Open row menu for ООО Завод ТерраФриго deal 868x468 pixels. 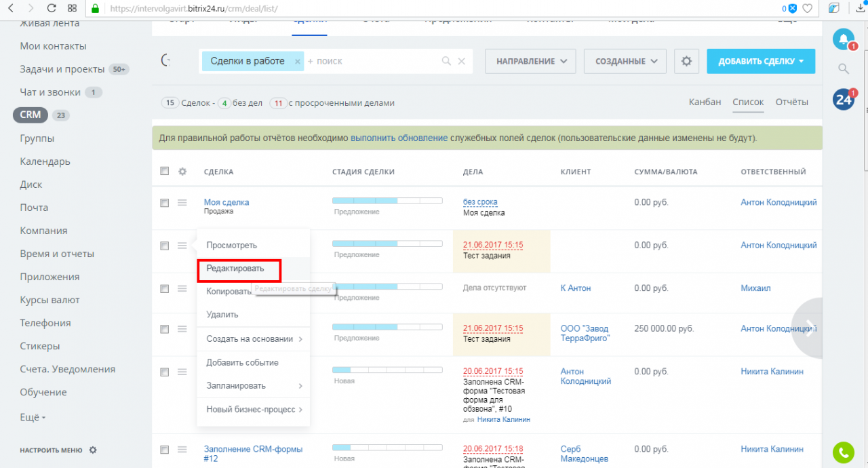coord(182,329)
